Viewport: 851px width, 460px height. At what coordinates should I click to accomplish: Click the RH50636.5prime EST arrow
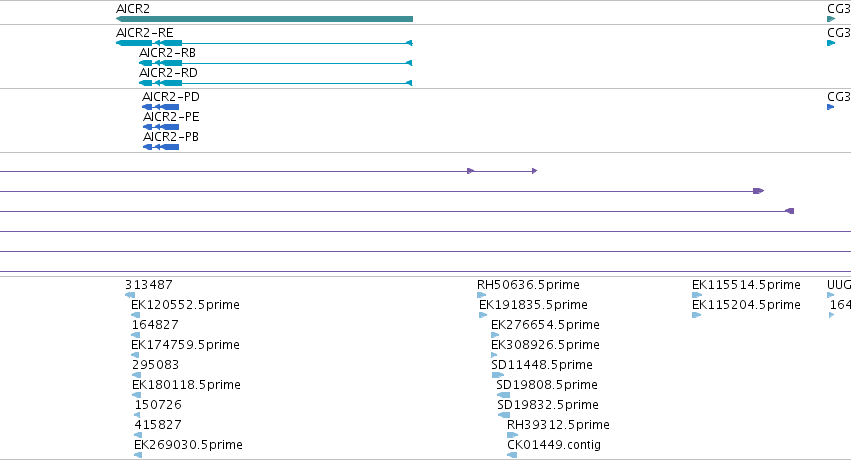coord(481,295)
